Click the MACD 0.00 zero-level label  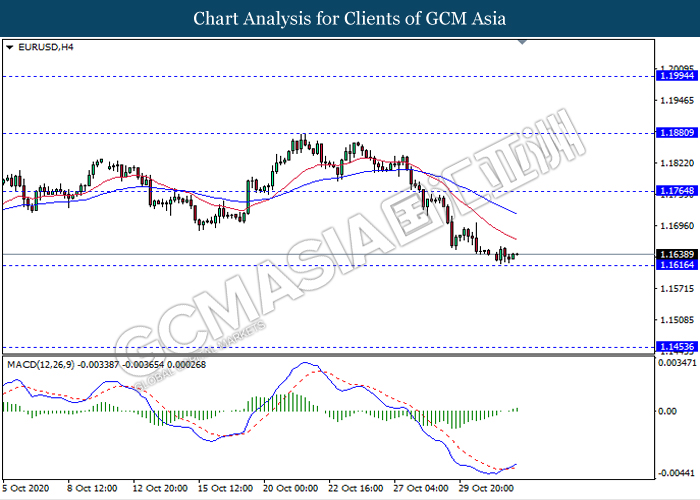coord(668,411)
